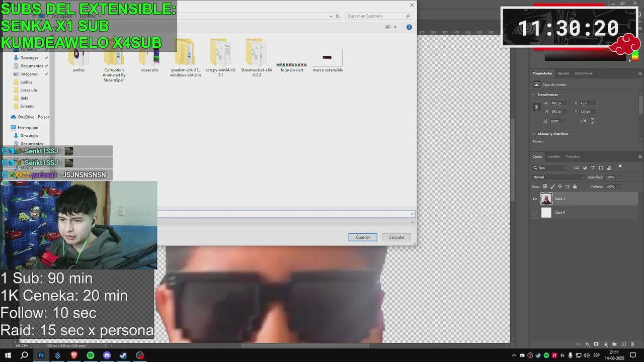Show the Capa 0 layer
The image size is (644, 362).
point(535,212)
